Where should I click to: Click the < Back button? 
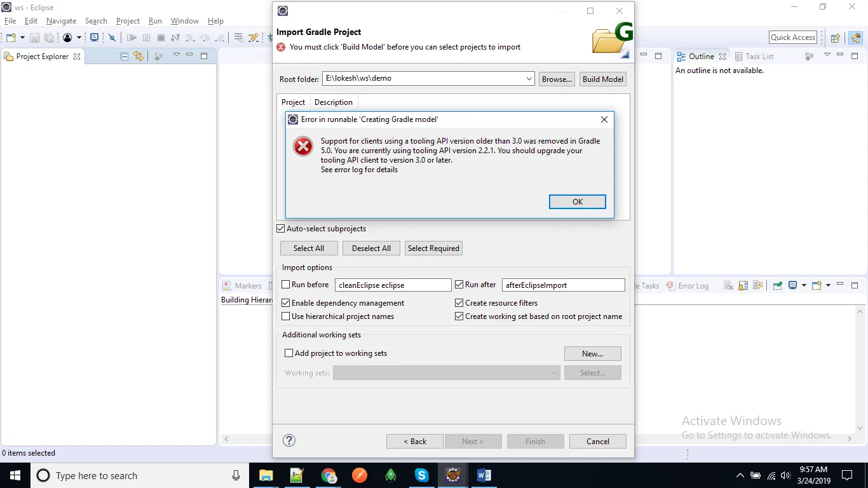click(x=415, y=441)
